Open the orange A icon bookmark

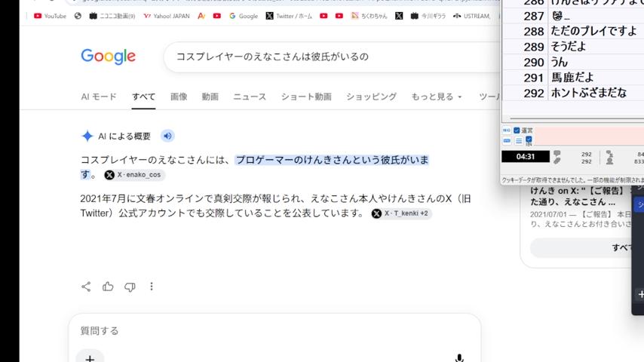pos(201,16)
